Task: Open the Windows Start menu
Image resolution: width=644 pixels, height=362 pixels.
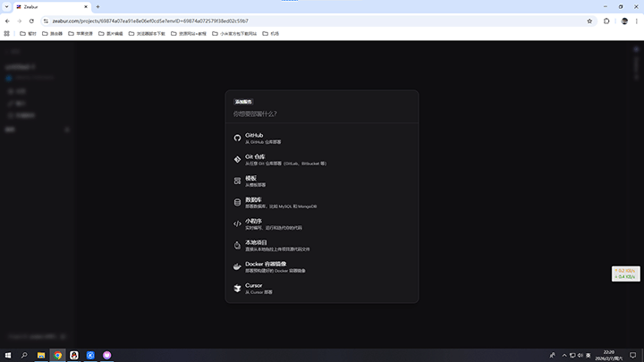Action: (8, 355)
